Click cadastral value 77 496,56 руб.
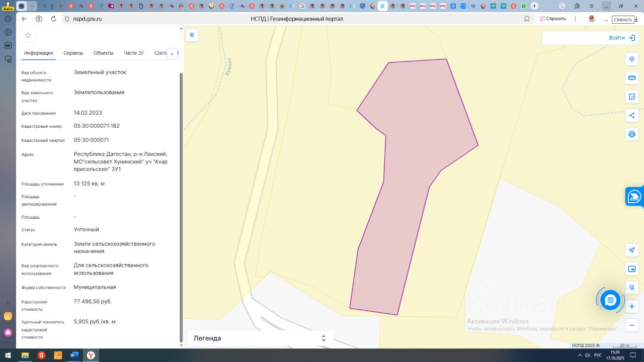The image size is (644, 362). (x=93, y=301)
